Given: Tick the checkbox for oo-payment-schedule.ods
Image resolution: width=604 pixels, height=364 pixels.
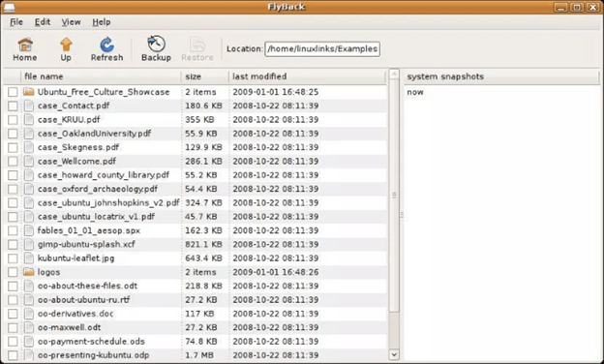Looking at the screenshot, I should tap(13, 342).
